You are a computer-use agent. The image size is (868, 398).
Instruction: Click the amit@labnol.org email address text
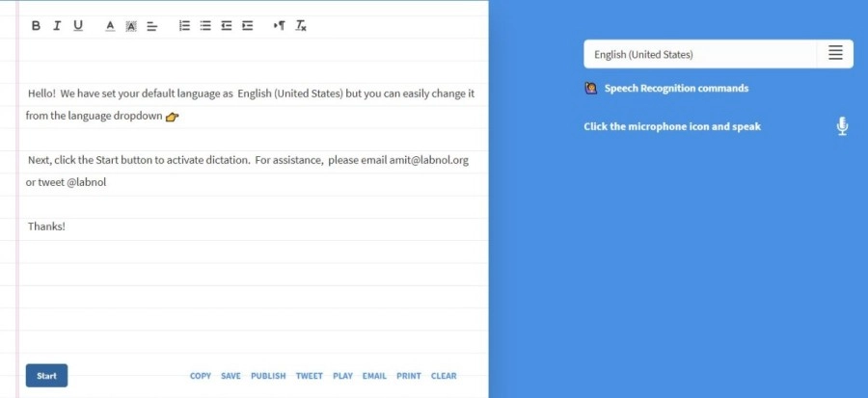[428, 160]
